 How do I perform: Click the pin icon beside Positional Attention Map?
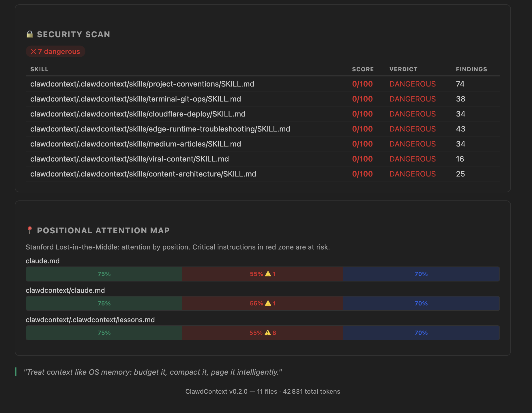(x=30, y=230)
